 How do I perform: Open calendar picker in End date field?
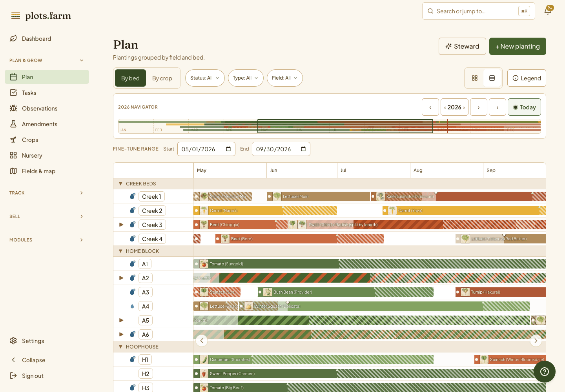(x=303, y=149)
